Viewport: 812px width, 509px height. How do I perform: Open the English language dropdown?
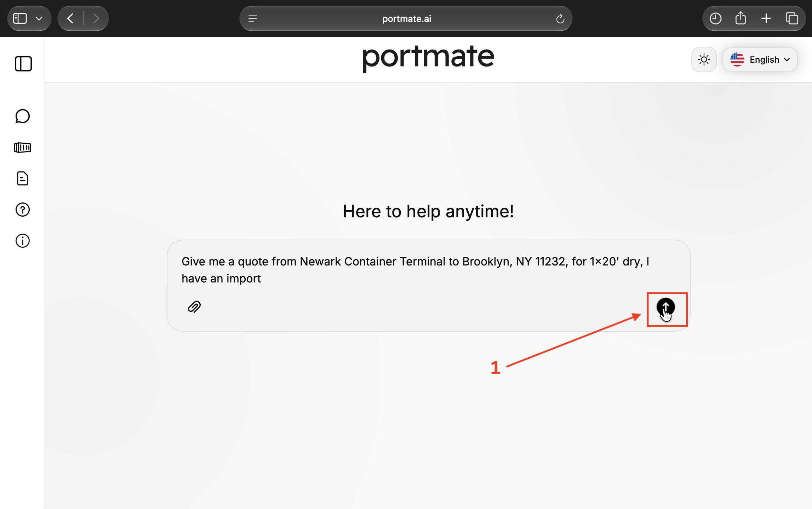[x=760, y=59]
